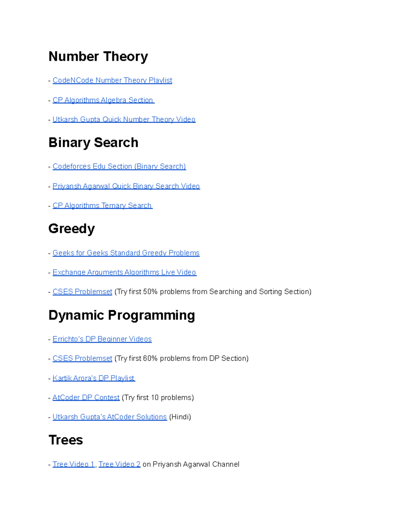This screenshot has height=532, width=411.
Task: Click Codeforces Edu Section (Binary Search) link
Action: click(119, 166)
